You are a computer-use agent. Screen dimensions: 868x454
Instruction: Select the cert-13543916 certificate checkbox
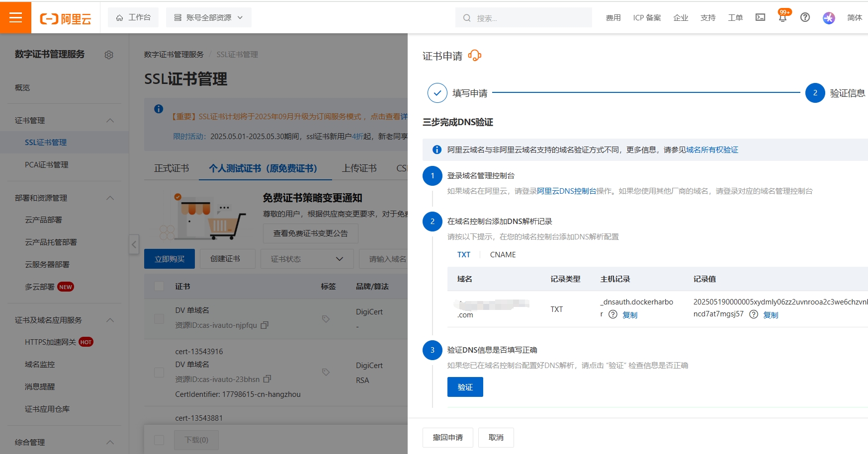(x=159, y=372)
